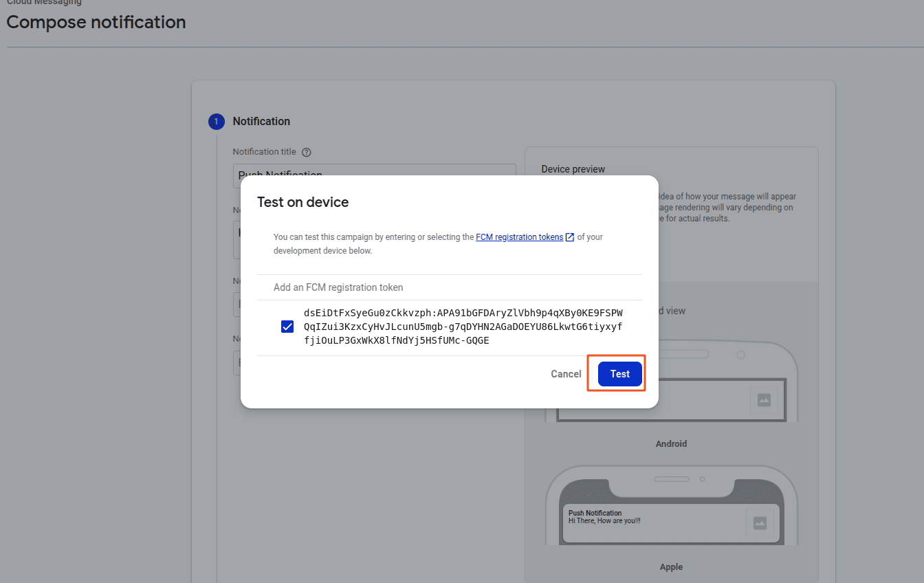Click the Push Notification title in Apple preview
Image resolution: width=924 pixels, height=583 pixels.
pyautogui.click(x=595, y=513)
